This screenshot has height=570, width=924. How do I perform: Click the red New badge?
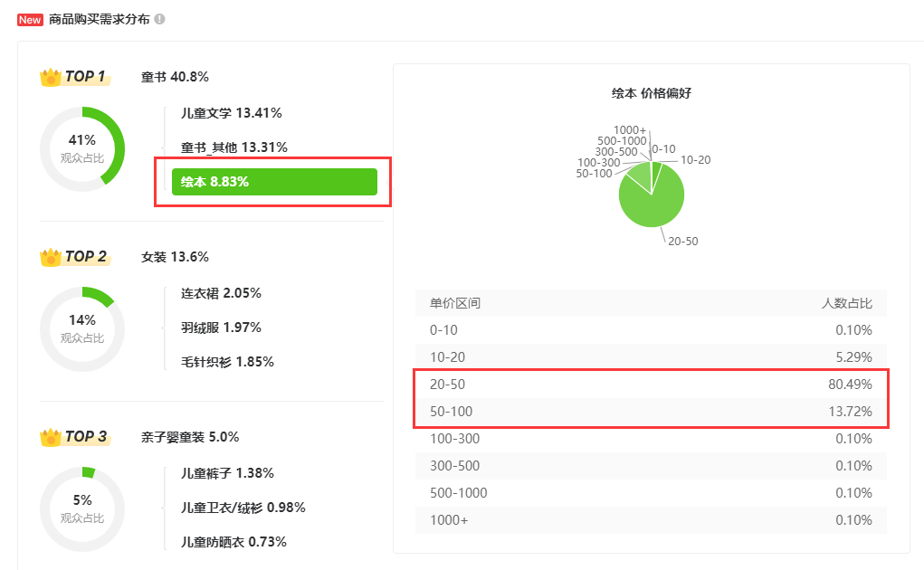click(x=30, y=19)
